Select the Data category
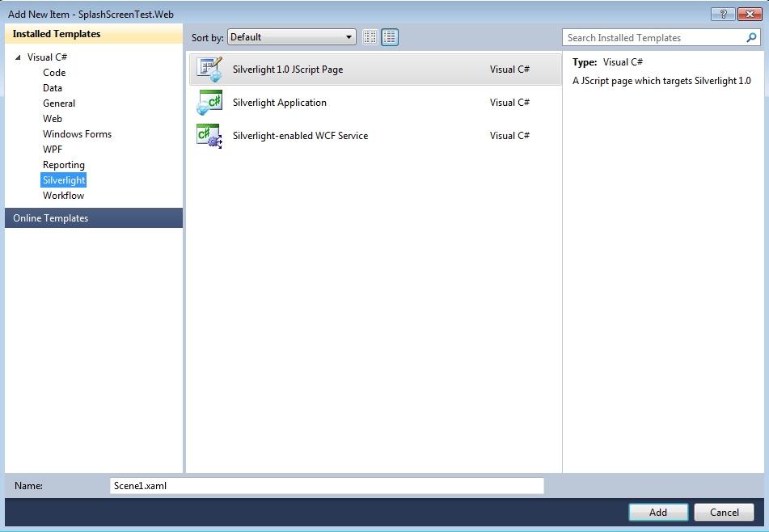 click(x=53, y=88)
